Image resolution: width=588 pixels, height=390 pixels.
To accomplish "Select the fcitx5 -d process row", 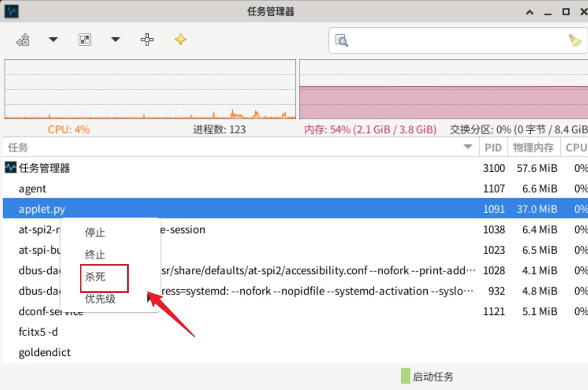I will 295,332.
